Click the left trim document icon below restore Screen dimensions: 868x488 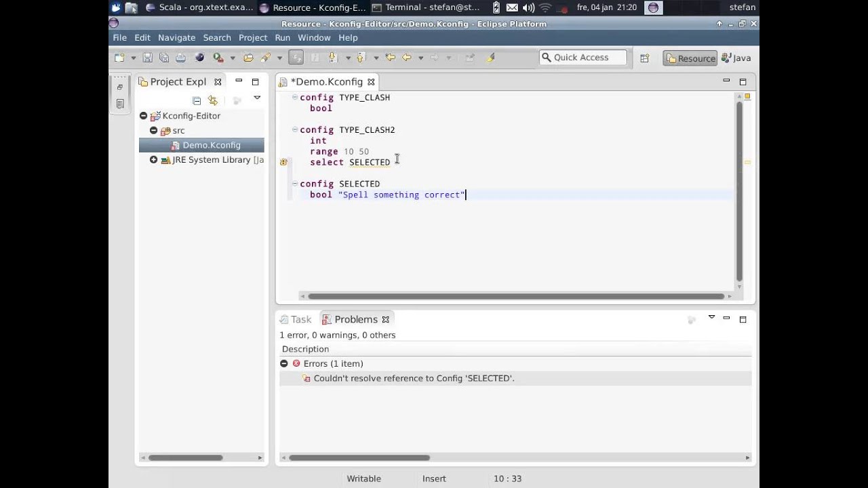pos(120,104)
